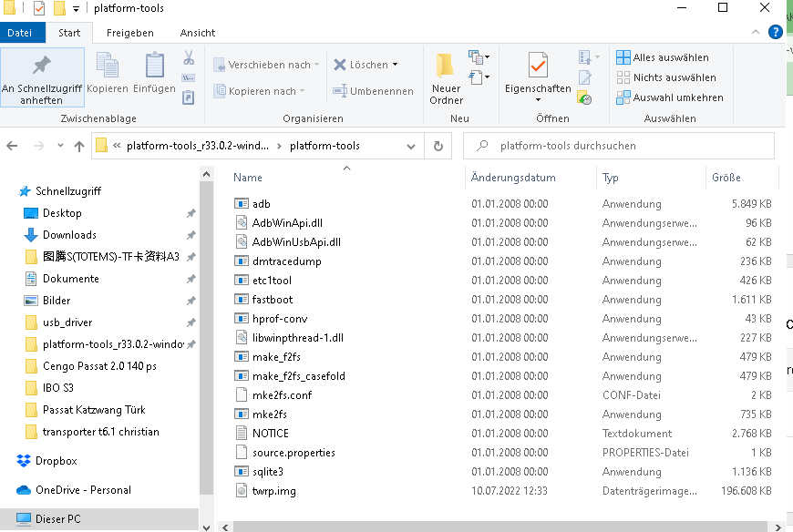Click the Kopieren ribbon icon

108,73
